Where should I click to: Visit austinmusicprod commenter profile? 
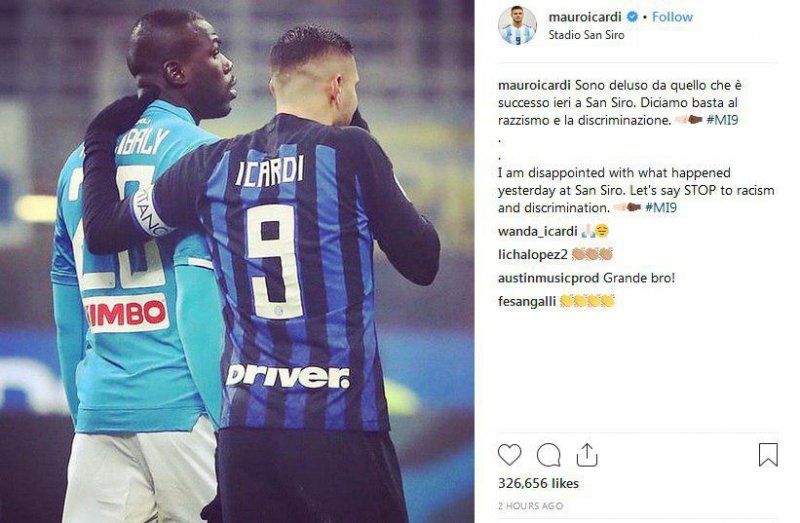pos(548,278)
